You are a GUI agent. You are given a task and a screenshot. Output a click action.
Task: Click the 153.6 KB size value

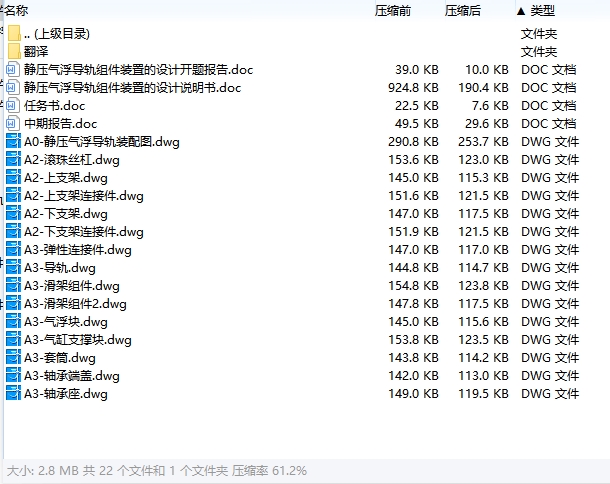tap(413, 160)
